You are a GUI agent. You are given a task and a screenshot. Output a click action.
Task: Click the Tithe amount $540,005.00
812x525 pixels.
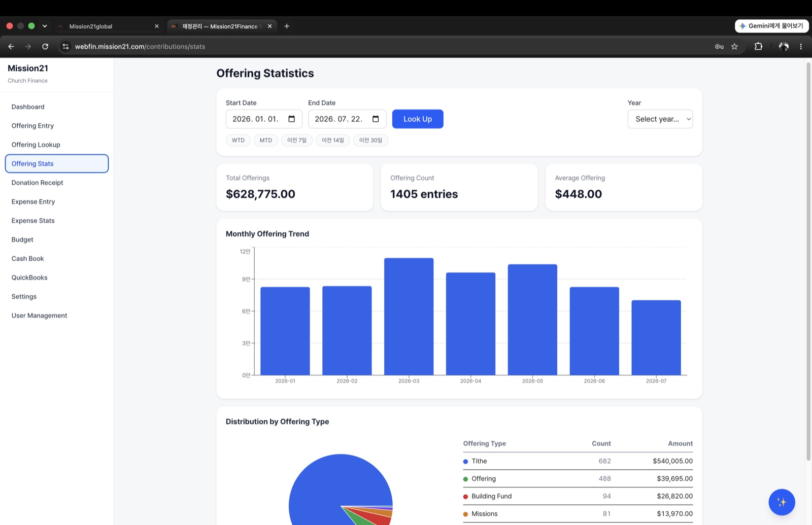pos(672,461)
